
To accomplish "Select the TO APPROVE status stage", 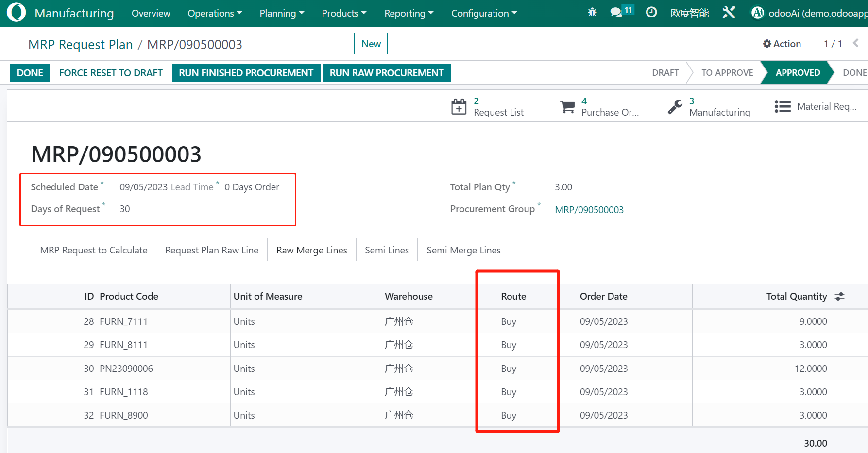I will tap(727, 73).
